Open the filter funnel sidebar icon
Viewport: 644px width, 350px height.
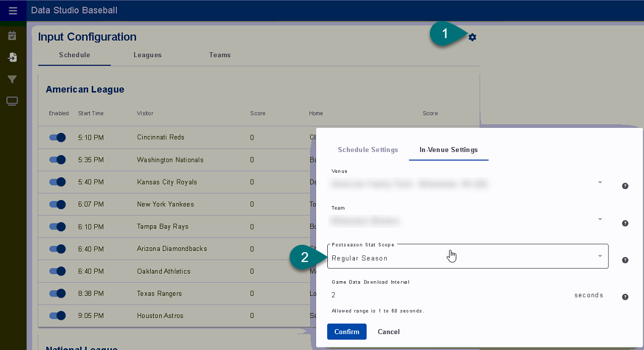(12, 79)
